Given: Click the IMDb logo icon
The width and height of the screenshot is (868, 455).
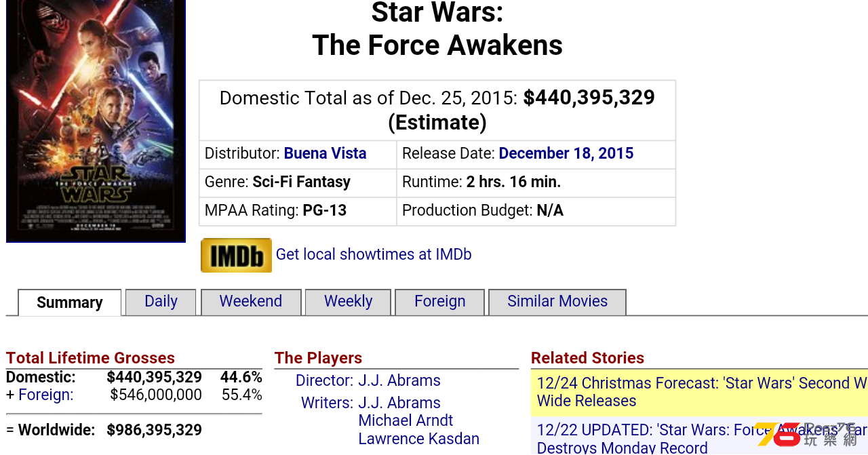Looking at the screenshot, I should pyautogui.click(x=236, y=255).
